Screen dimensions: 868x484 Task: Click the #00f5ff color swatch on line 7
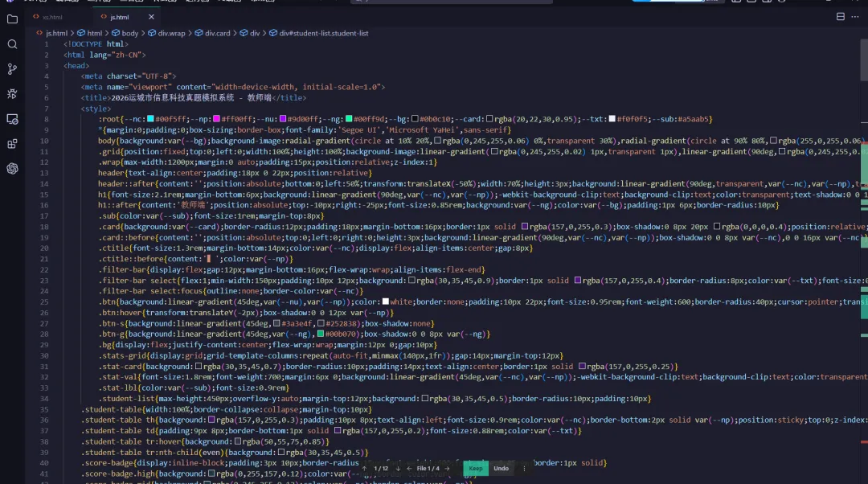(149, 118)
